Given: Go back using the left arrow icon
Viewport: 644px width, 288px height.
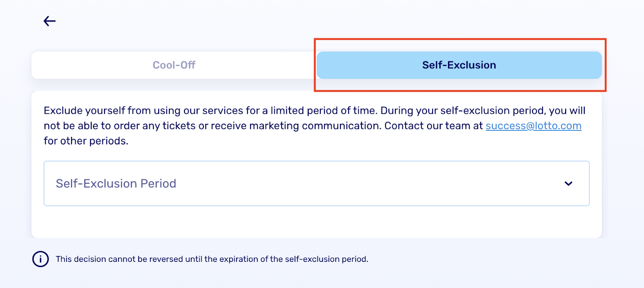Looking at the screenshot, I should pyautogui.click(x=50, y=21).
